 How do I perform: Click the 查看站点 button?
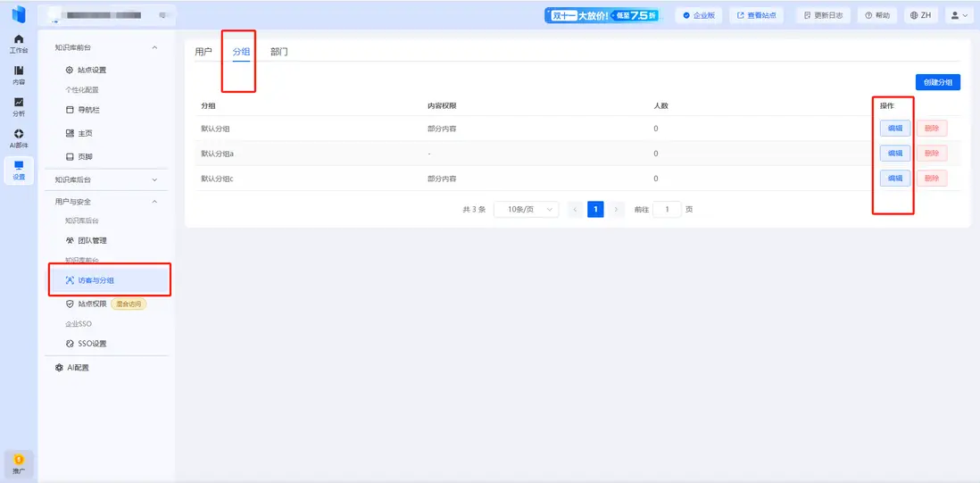point(756,15)
